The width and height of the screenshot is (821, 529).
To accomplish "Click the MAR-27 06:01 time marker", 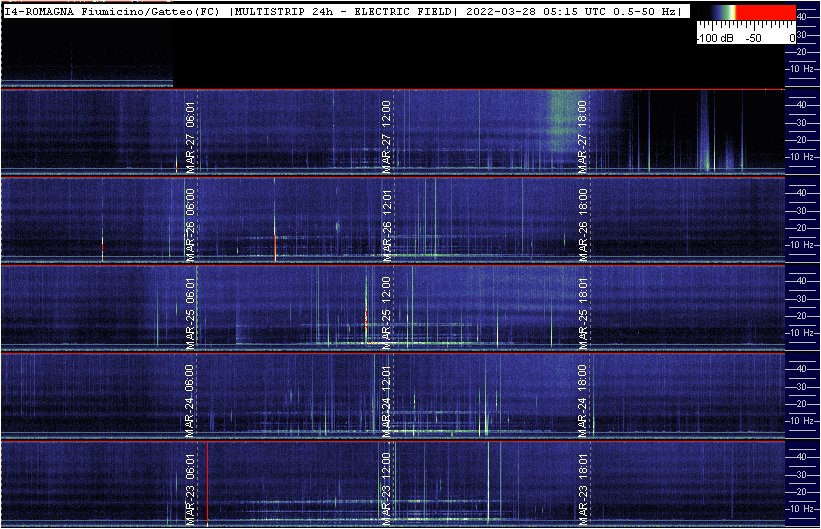I will 190,135.
